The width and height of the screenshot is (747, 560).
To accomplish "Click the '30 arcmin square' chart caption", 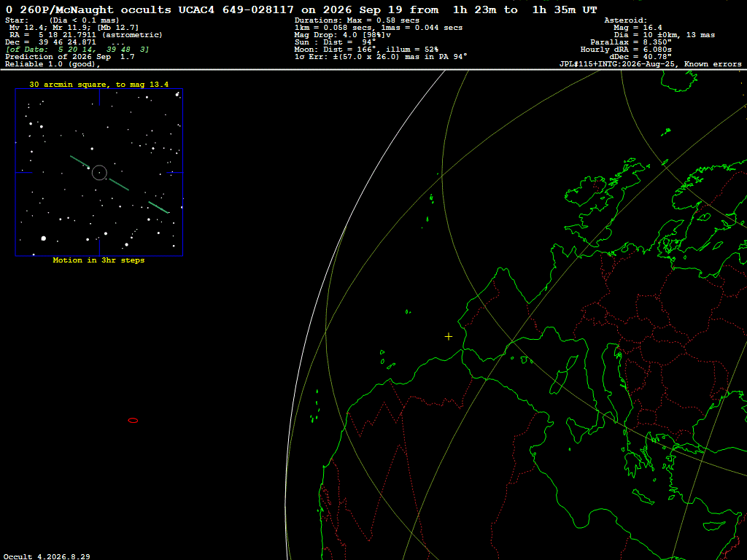I will (x=99, y=85).
